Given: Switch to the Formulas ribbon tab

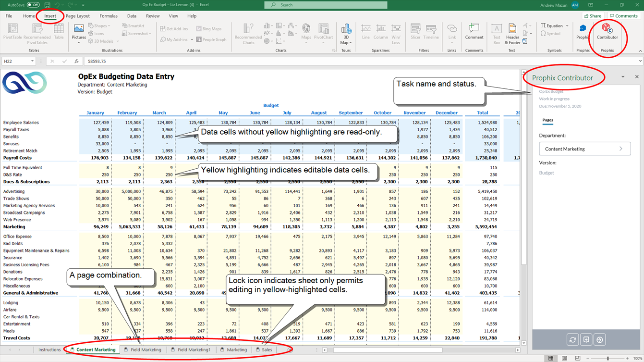Looking at the screenshot, I should (109, 16).
